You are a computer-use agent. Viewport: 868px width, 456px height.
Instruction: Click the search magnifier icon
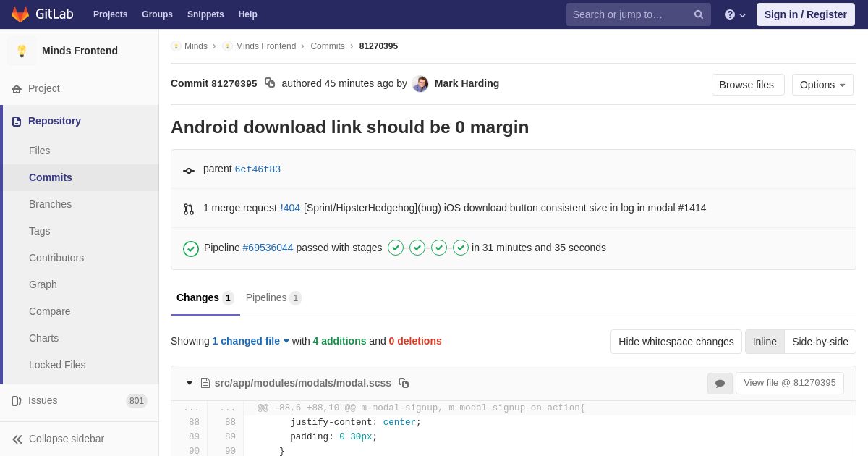[698, 14]
